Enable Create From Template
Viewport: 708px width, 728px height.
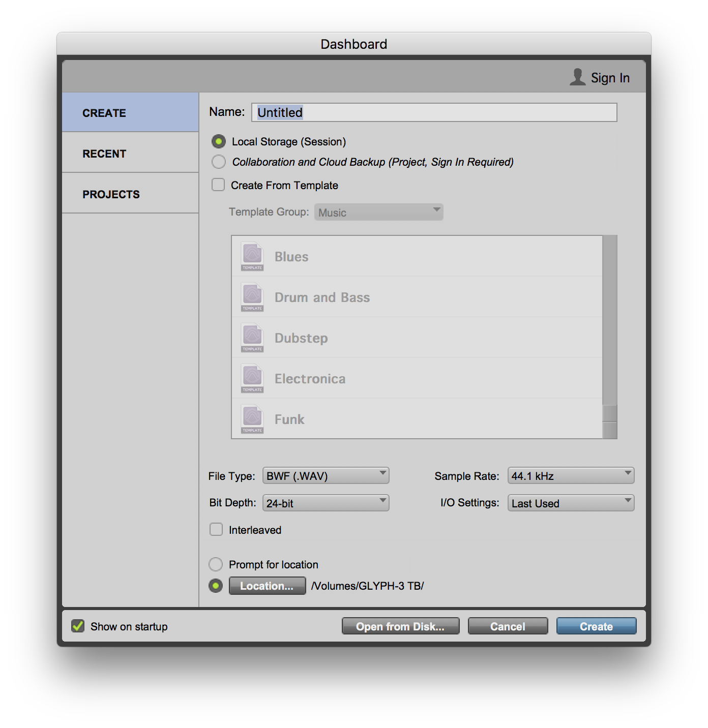pyautogui.click(x=218, y=185)
